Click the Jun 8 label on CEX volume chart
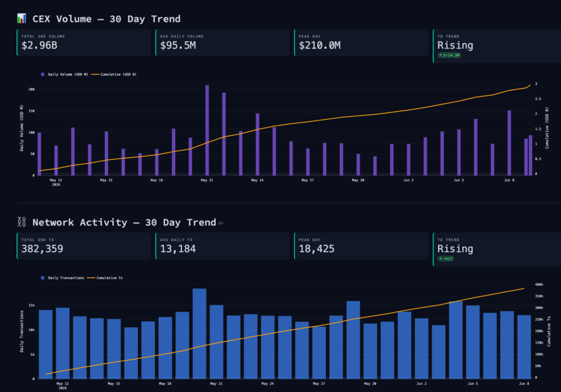561x392 pixels. click(x=509, y=180)
